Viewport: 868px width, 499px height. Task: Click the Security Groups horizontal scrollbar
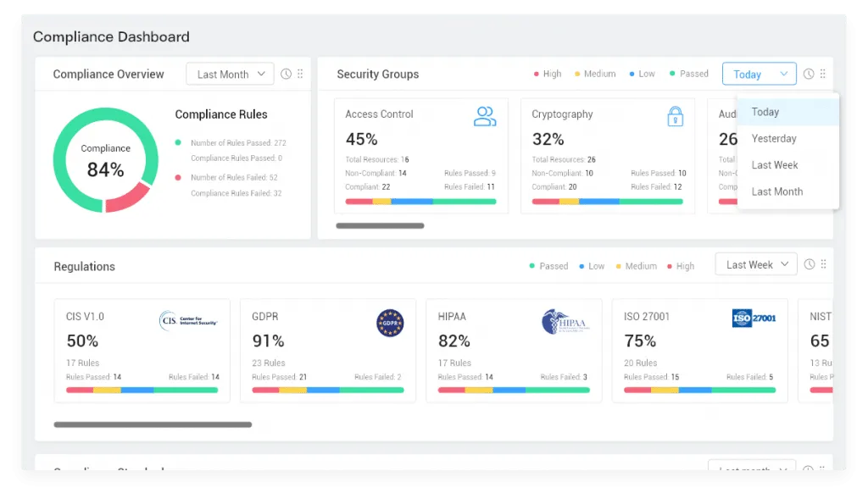click(380, 225)
